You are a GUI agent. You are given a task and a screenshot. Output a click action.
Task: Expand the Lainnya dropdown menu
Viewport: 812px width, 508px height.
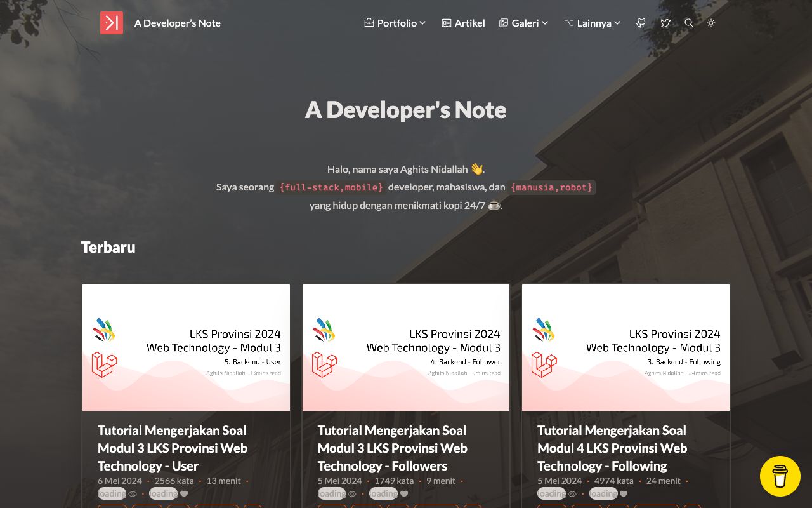pyautogui.click(x=593, y=23)
